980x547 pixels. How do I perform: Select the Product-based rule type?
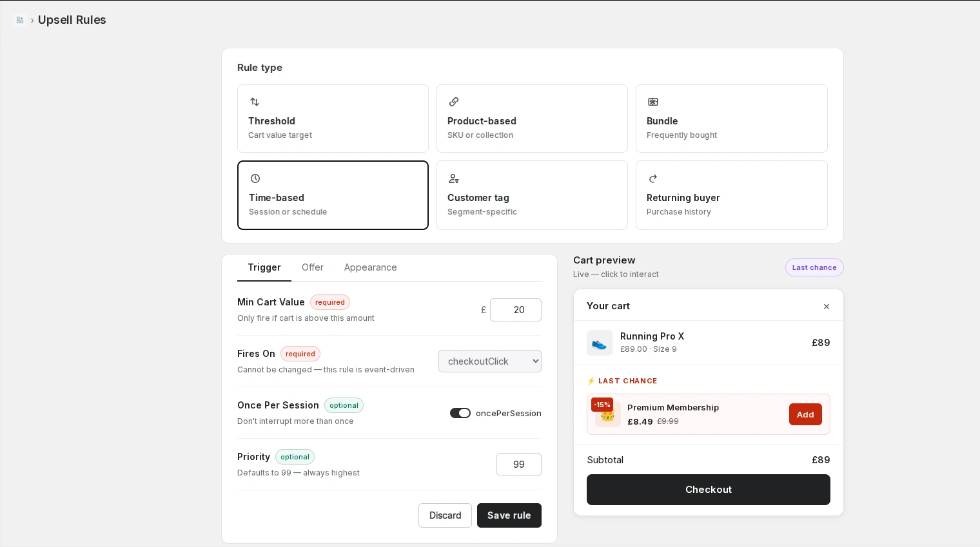[532, 119]
